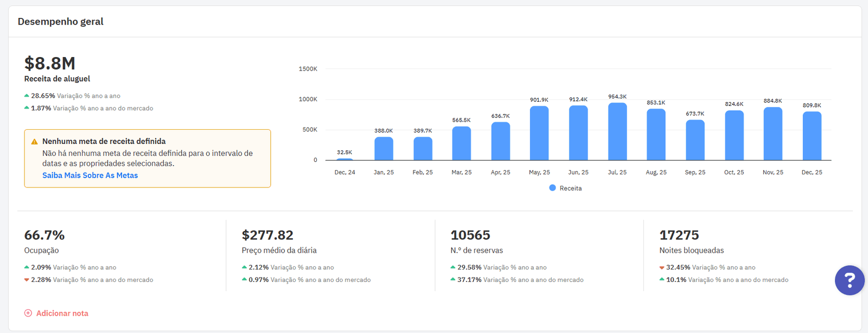Click the 0.97% daily rate market variation
The height and width of the screenshot is (333, 868).
[x=259, y=280]
